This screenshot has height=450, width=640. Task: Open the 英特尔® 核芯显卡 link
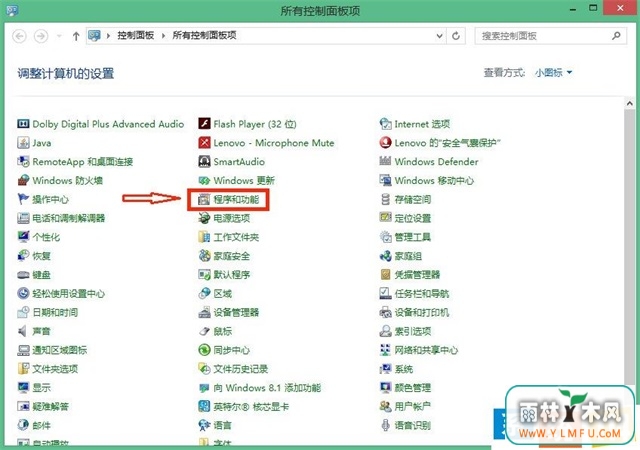(251, 406)
